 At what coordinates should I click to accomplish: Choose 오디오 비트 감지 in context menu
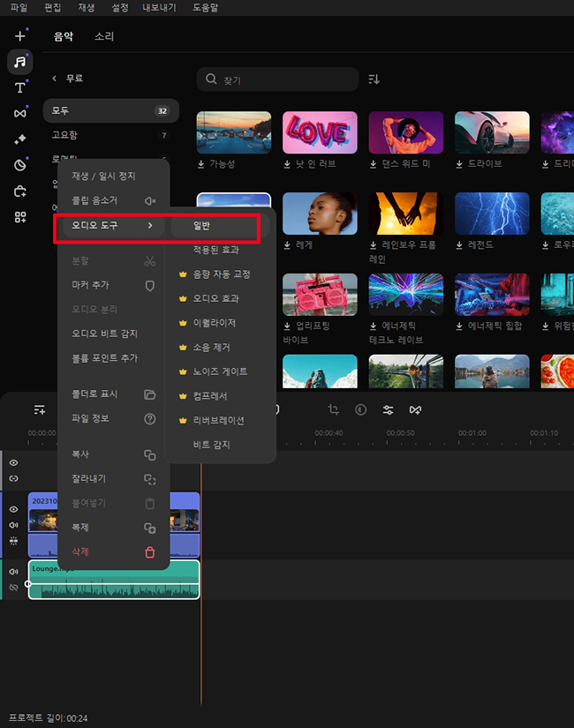pyautogui.click(x=113, y=334)
